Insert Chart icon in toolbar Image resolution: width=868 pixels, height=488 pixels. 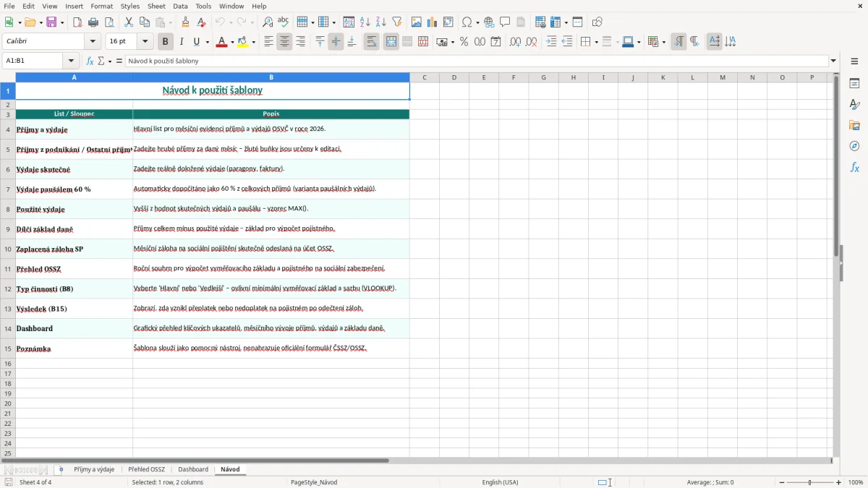(433, 22)
